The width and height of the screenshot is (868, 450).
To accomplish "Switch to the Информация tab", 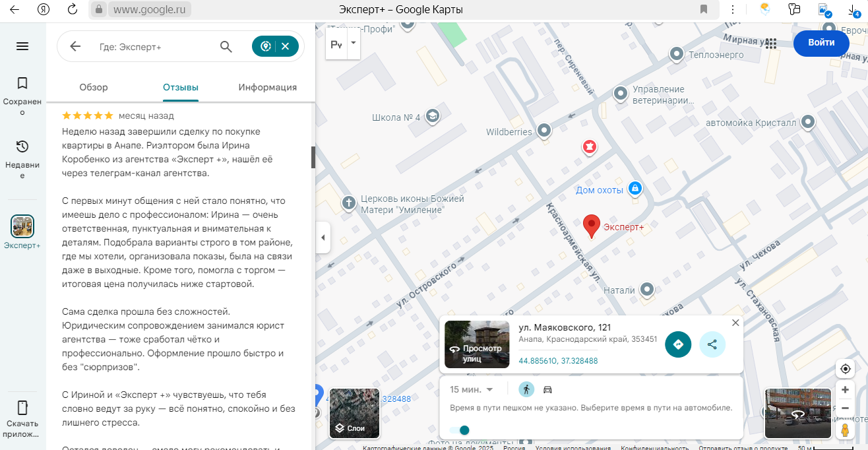I will (x=268, y=87).
